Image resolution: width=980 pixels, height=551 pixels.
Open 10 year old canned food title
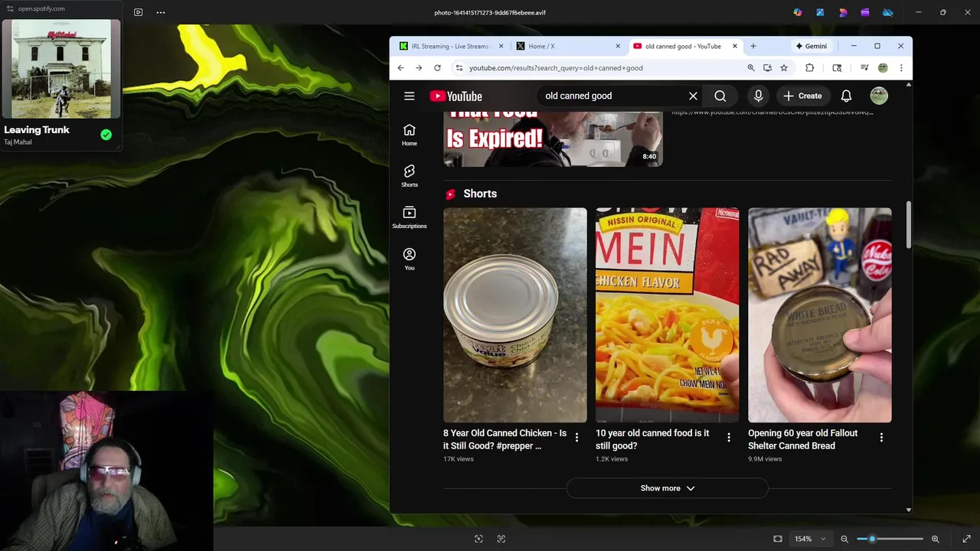tap(652, 439)
